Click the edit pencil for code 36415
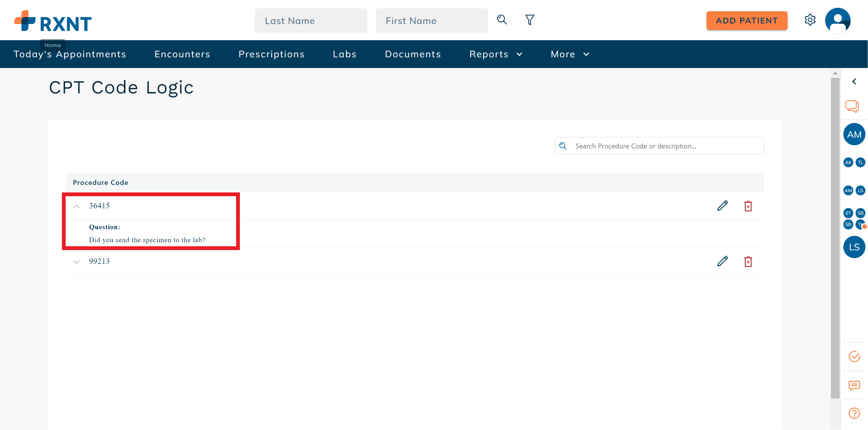 (x=722, y=205)
